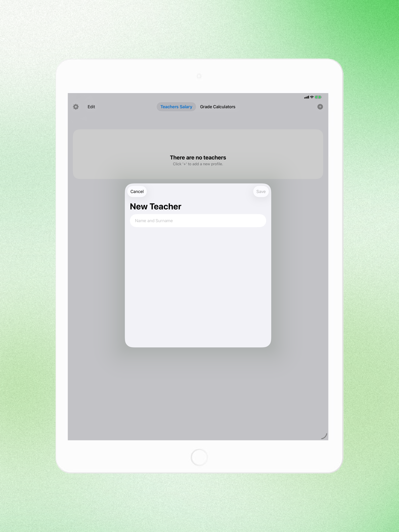Save the new teacher
This screenshot has width=399, height=532.
point(261,191)
